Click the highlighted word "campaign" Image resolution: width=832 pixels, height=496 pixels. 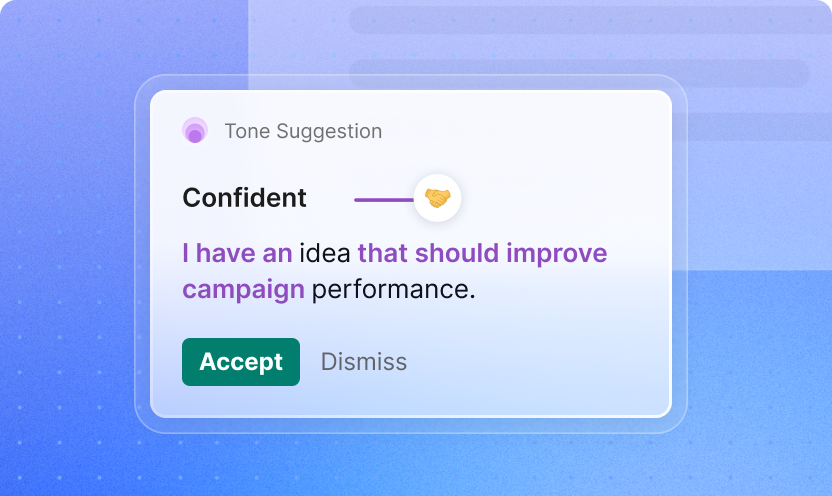coord(243,291)
